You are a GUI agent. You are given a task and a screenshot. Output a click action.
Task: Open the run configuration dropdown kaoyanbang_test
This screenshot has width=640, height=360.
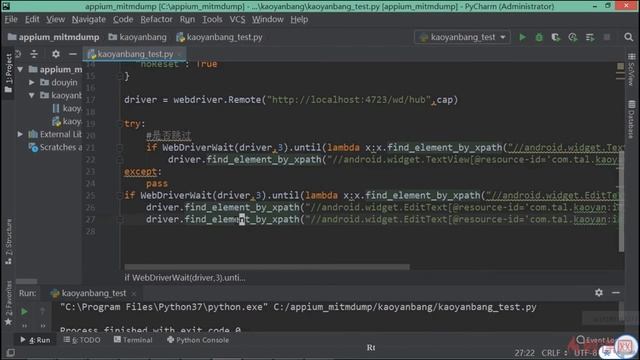(462, 37)
